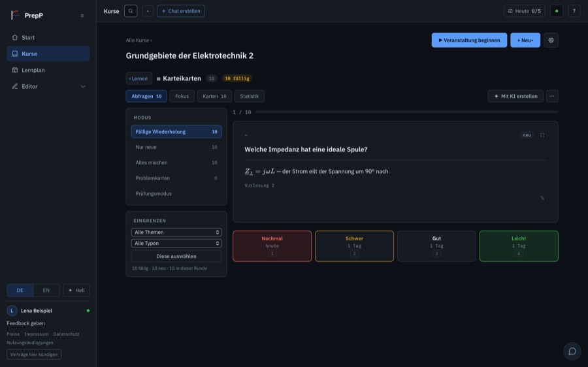This screenshot has width=588, height=367.
Task: Click the small dot button next to search
Action: (x=148, y=11)
